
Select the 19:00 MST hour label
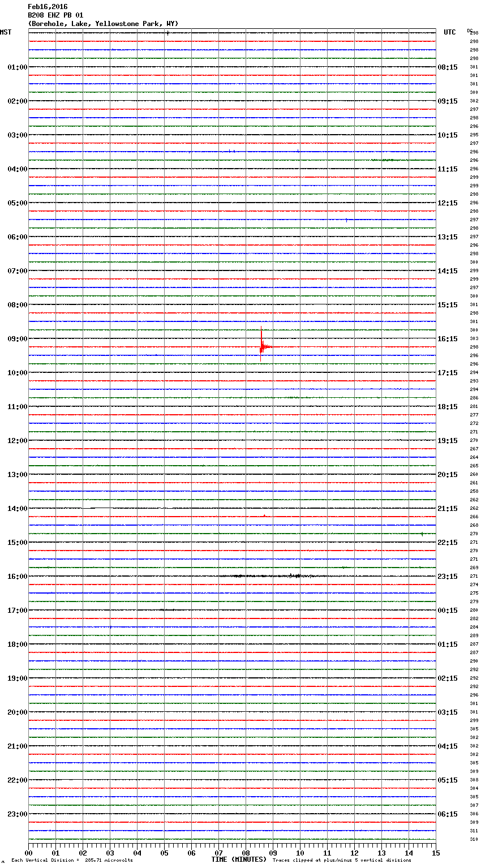18,678
